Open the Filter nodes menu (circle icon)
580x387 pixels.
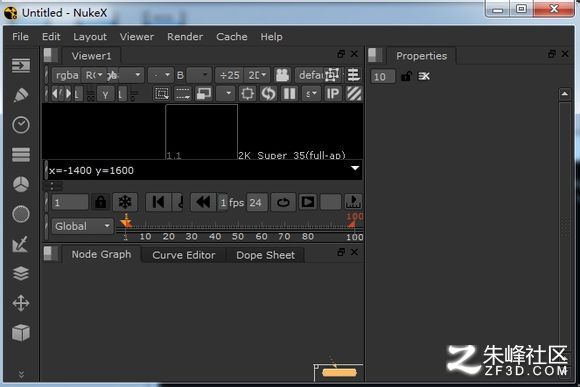click(21, 214)
